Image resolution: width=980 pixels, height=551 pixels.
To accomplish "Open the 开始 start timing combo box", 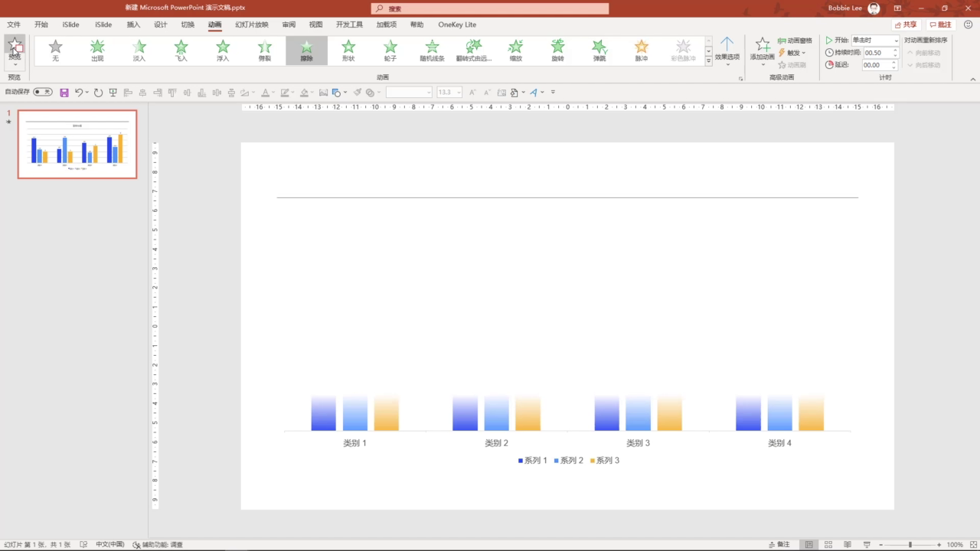I will tap(875, 41).
